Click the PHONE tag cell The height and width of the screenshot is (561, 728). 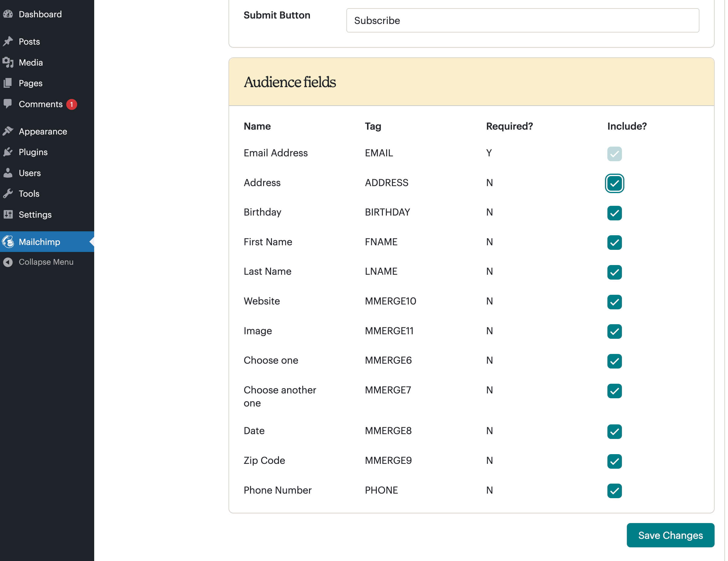click(381, 490)
